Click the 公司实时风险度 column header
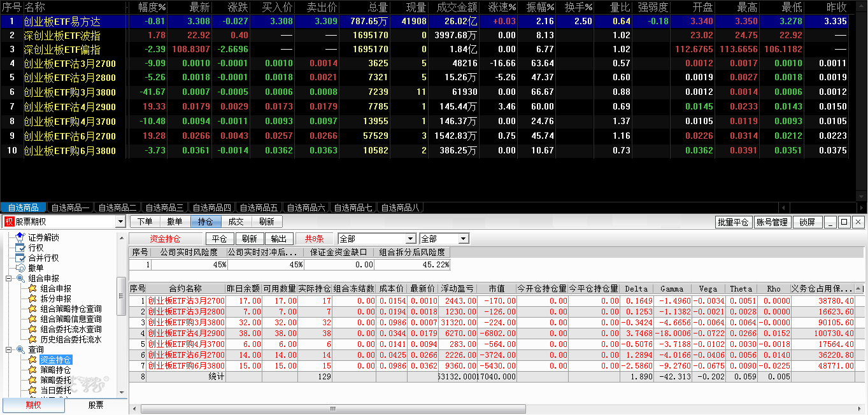 pyautogui.click(x=189, y=252)
